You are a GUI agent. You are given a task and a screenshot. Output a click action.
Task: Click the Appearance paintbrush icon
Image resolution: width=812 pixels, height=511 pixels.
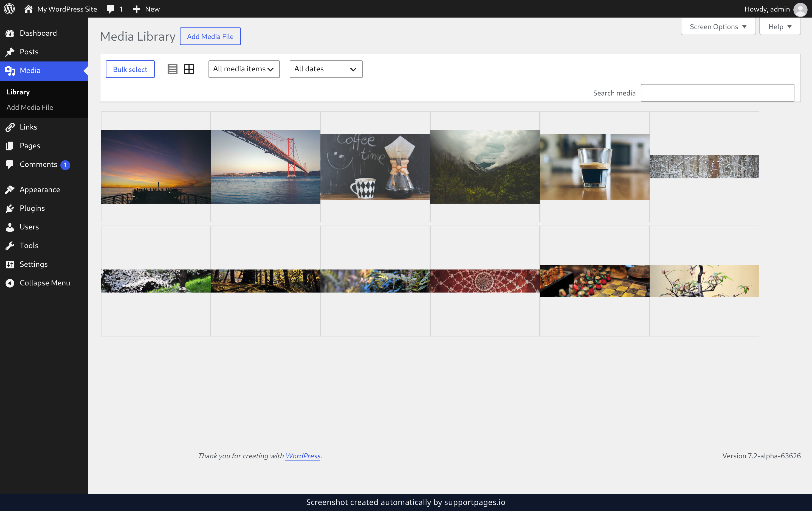click(x=10, y=190)
